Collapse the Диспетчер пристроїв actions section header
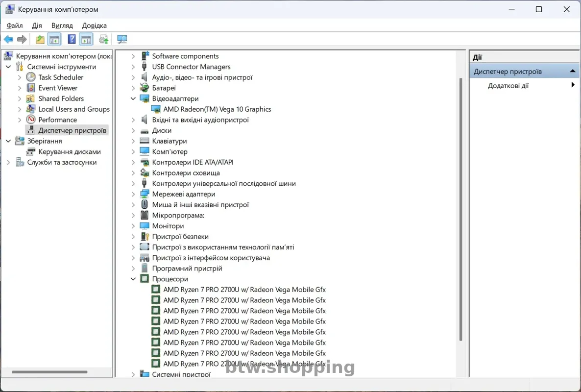This screenshot has width=581, height=392. [572, 72]
